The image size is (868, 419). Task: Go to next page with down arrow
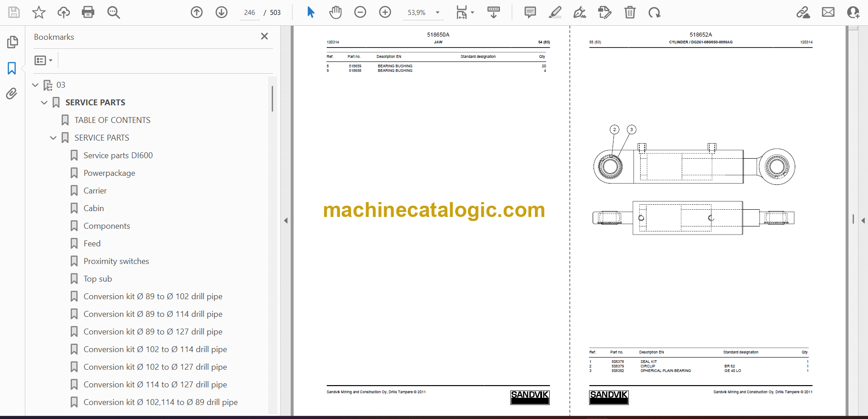click(x=222, y=12)
